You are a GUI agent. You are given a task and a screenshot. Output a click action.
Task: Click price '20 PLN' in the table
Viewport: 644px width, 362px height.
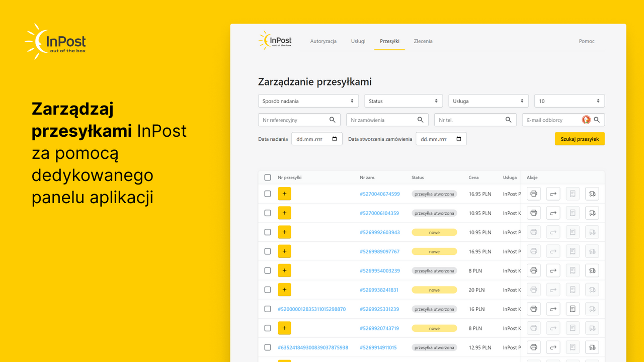pos(476,290)
